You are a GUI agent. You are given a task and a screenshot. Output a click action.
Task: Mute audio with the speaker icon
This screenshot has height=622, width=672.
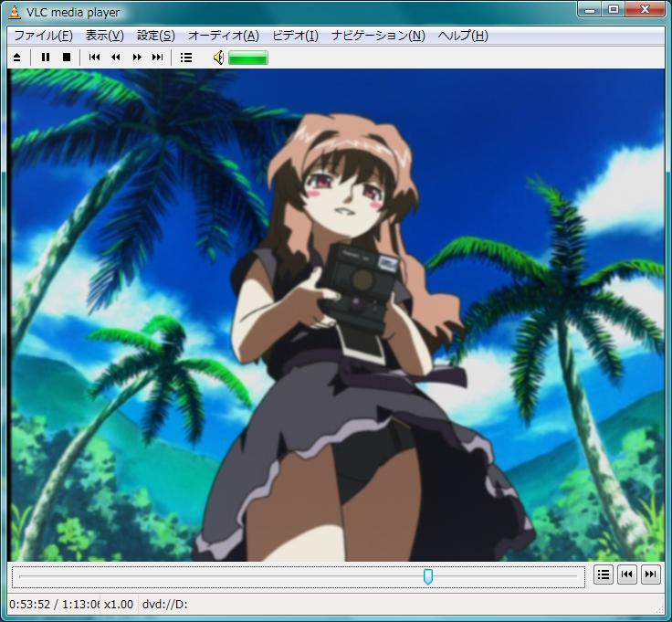click(x=218, y=58)
